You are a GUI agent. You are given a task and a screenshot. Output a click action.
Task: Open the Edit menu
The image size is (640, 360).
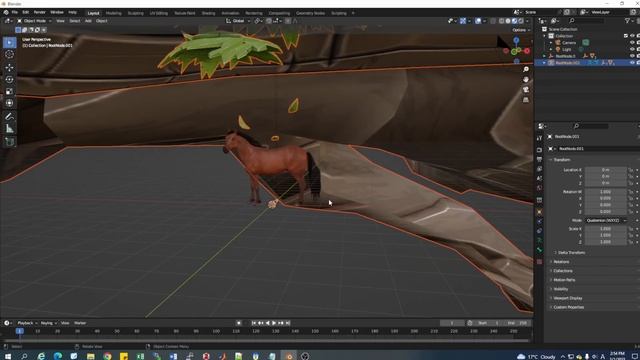(x=26, y=13)
